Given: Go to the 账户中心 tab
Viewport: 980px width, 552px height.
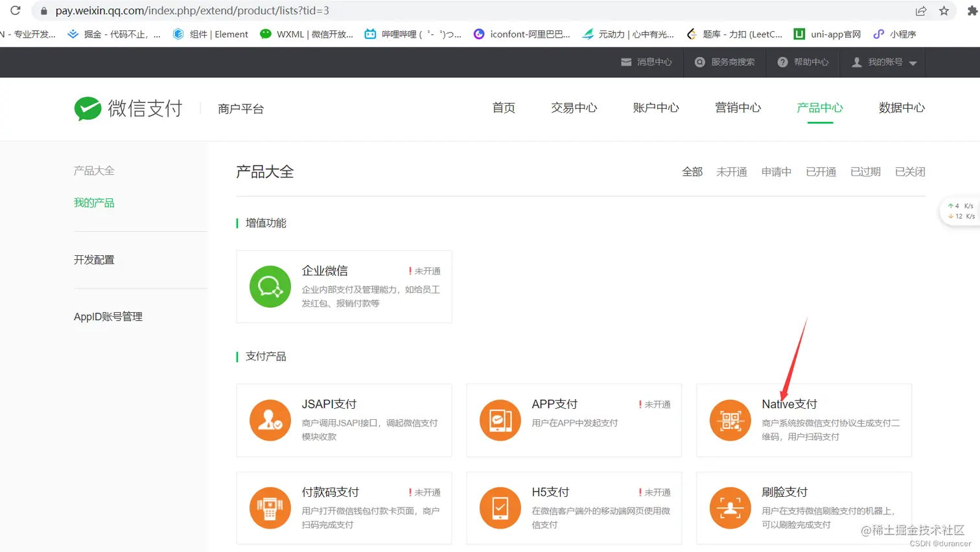Looking at the screenshot, I should [x=656, y=108].
